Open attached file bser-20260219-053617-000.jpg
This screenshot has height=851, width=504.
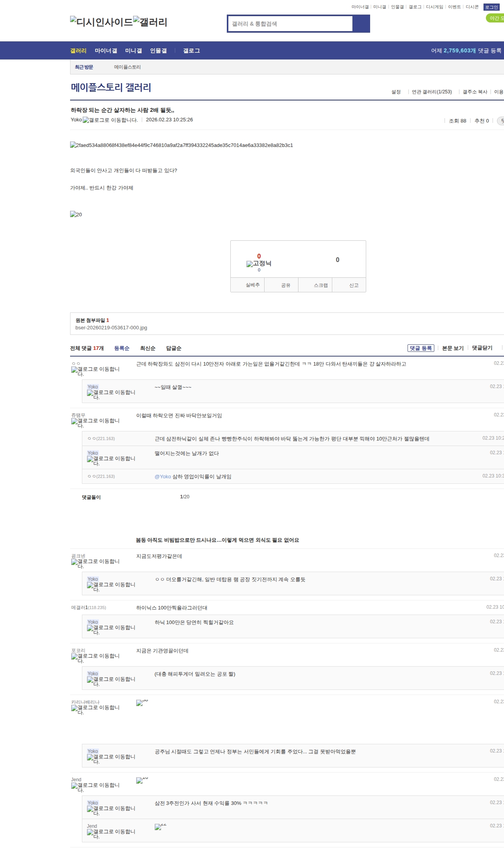pyautogui.click(x=111, y=328)
